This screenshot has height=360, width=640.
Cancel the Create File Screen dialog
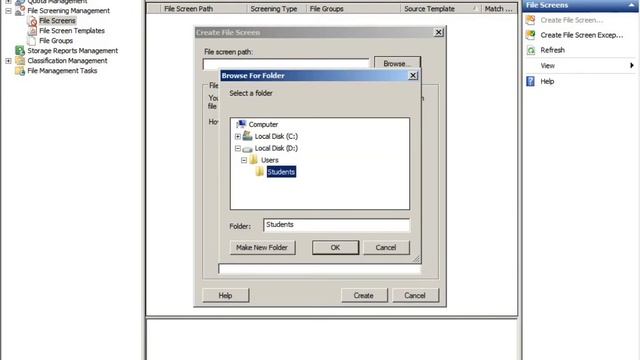[x=415, y=295]
